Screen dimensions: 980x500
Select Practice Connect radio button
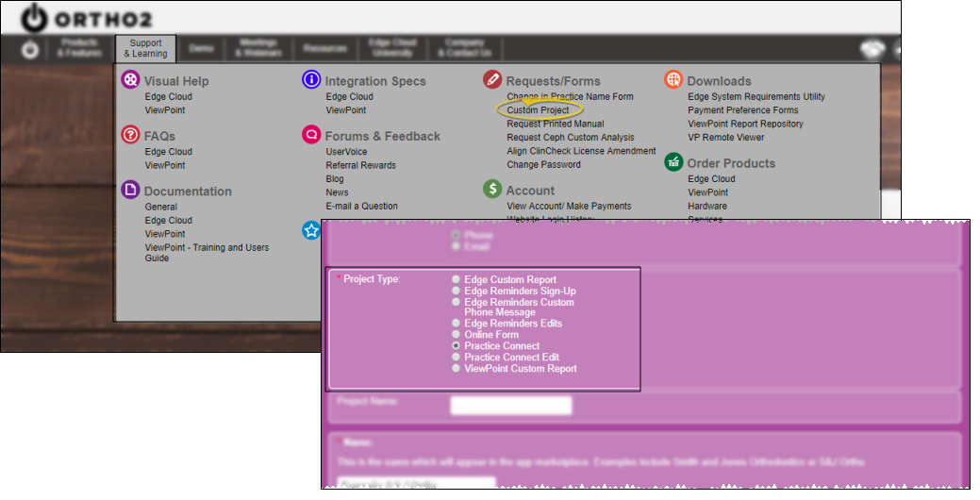point(457,346)
